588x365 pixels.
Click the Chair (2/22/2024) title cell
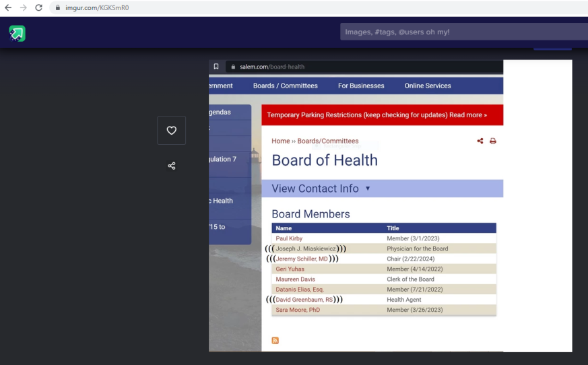[x=411, y=259]
